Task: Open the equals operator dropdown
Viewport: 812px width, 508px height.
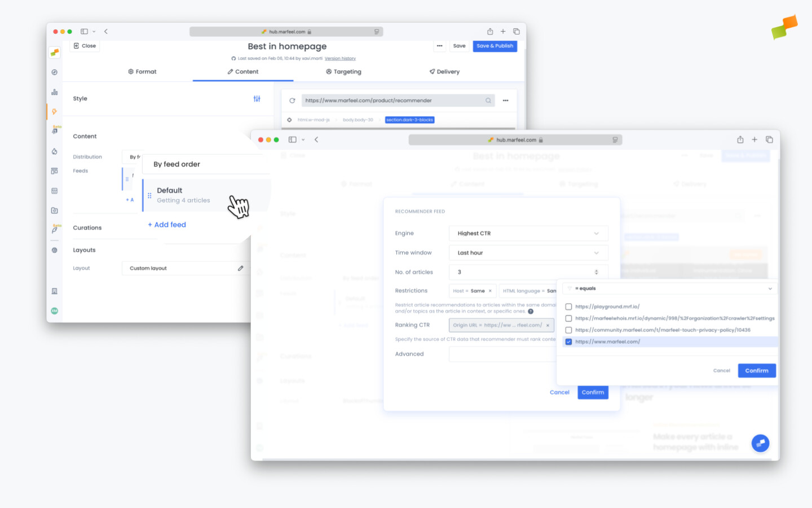Action: (669, 288)
